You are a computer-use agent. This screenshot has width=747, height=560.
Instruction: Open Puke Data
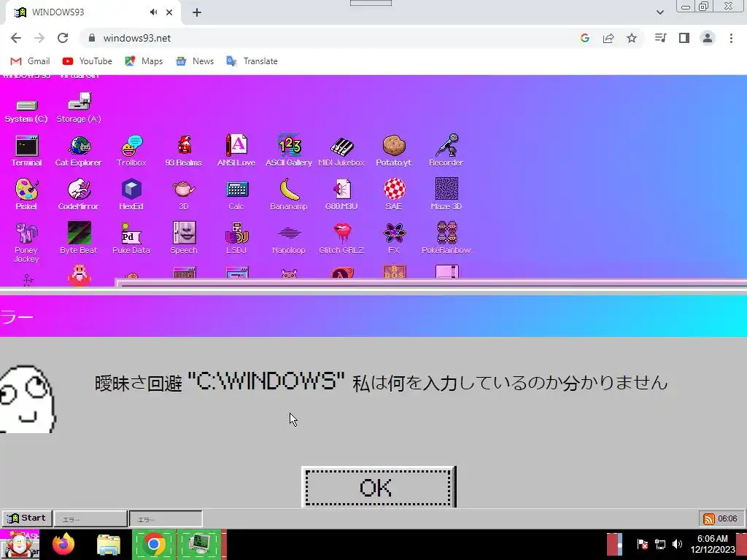click(131, 238)
